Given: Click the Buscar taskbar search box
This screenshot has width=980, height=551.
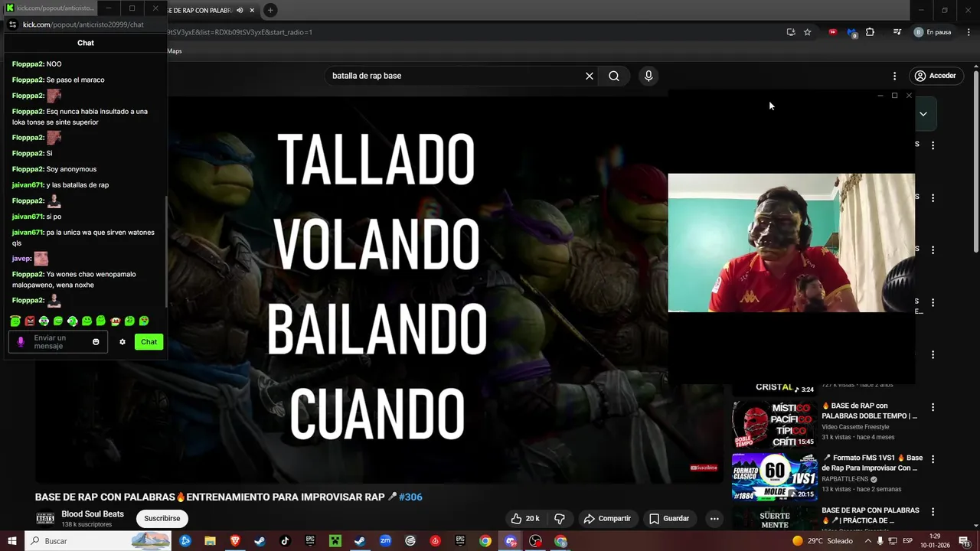Looking at the screenshot, I should pyautogui.click(x=98, y=541).
